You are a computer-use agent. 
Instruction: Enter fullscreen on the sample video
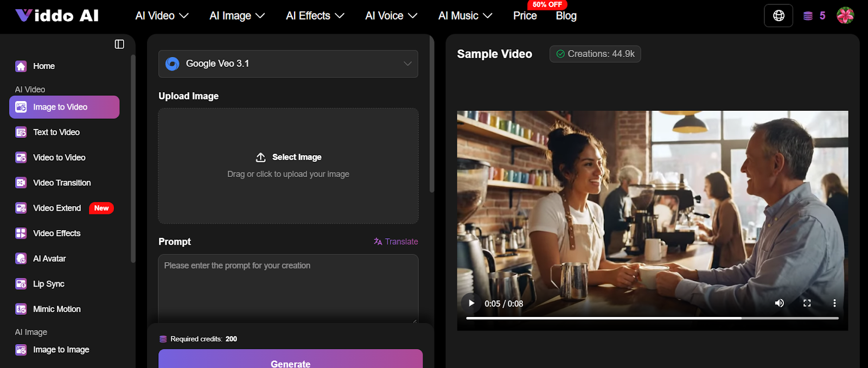point(807,303)
